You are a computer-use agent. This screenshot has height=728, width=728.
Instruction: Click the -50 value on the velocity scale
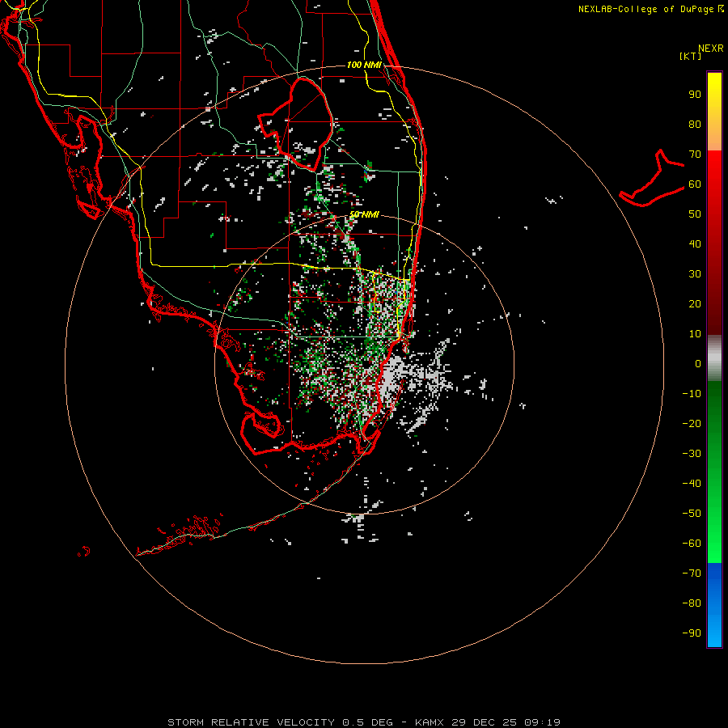[x=692, y=513]
